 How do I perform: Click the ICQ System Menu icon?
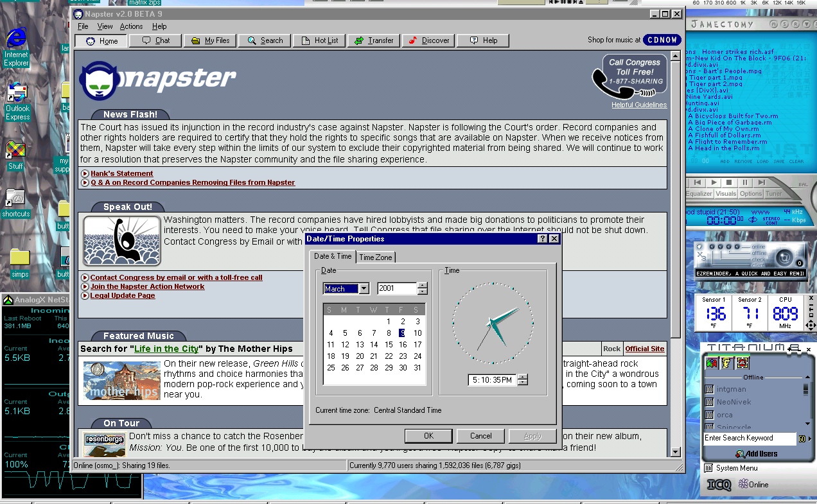pos(708,468)
